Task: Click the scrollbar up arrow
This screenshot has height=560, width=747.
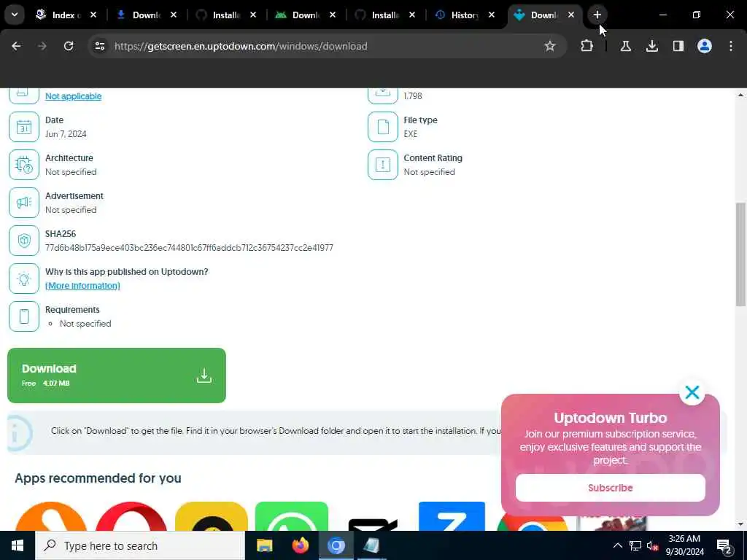Action: click(740, 96)
